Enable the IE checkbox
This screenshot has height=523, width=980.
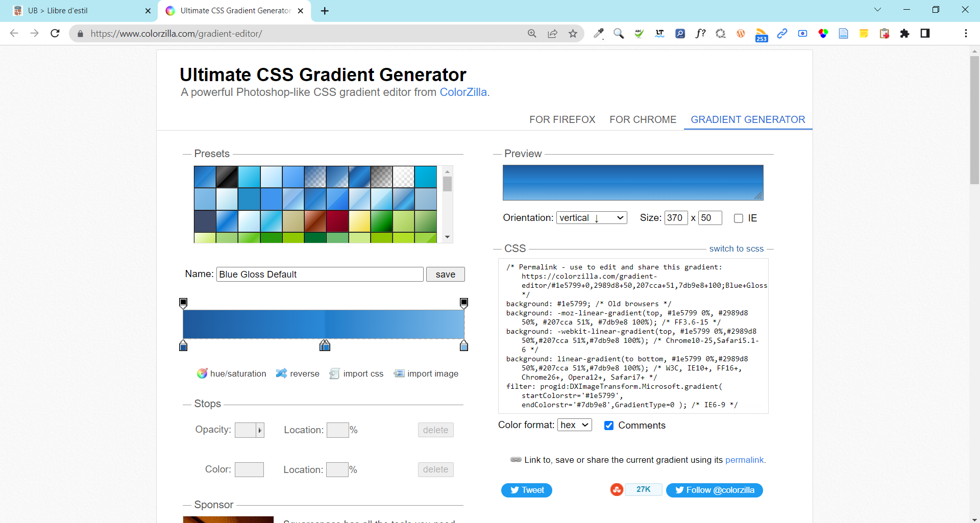739,218
